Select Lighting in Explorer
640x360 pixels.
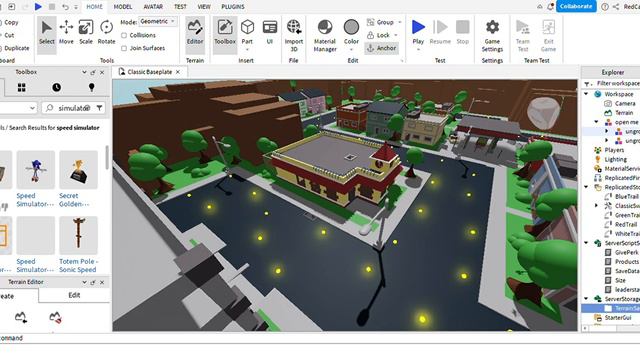point(616,159)
